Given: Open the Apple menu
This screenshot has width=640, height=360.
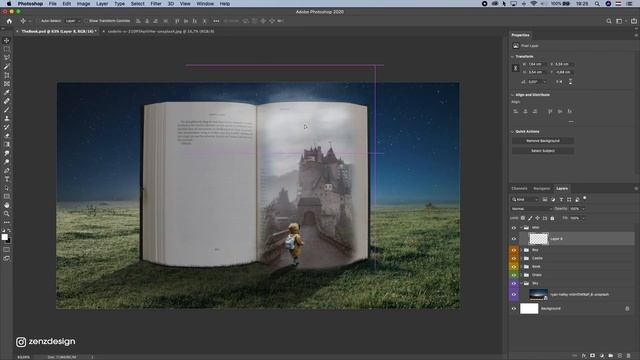Looking at the screenshot, I should click(x=8, y=4).
